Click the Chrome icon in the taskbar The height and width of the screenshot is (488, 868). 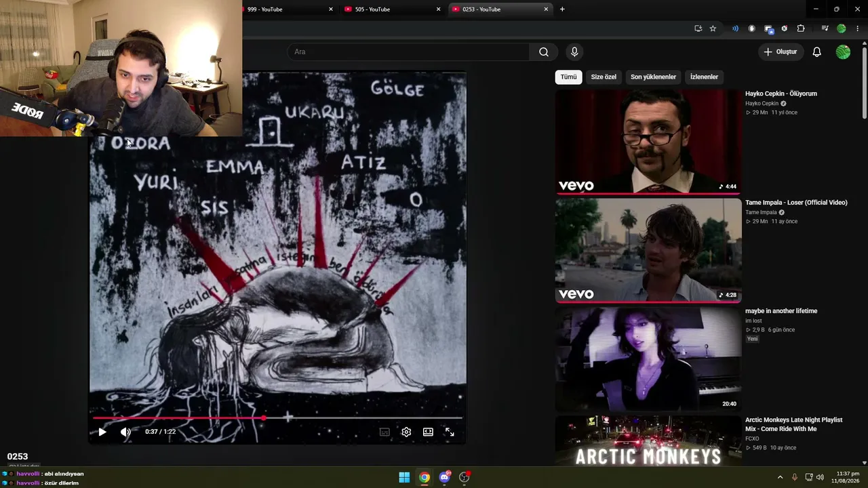coord(425,477)
